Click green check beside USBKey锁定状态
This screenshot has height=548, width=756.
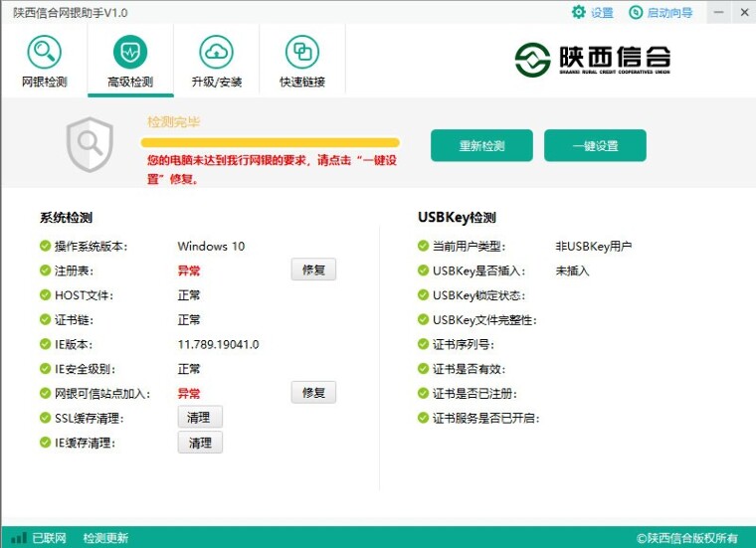click(423, 295)
